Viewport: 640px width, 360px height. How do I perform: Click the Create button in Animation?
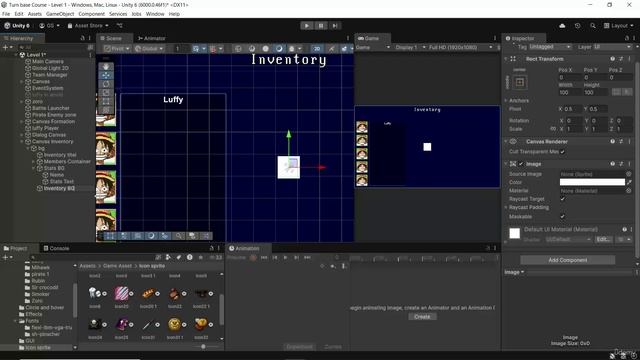422,317
